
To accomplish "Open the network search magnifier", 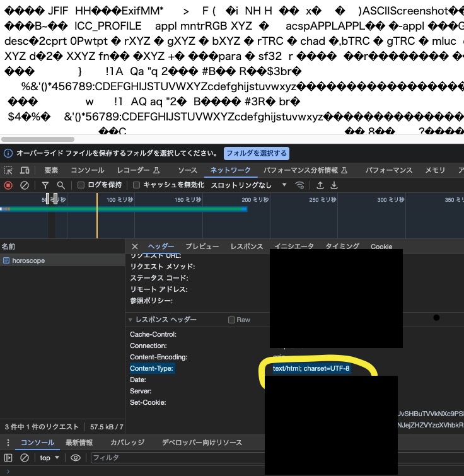I will [x=61, y=185].
